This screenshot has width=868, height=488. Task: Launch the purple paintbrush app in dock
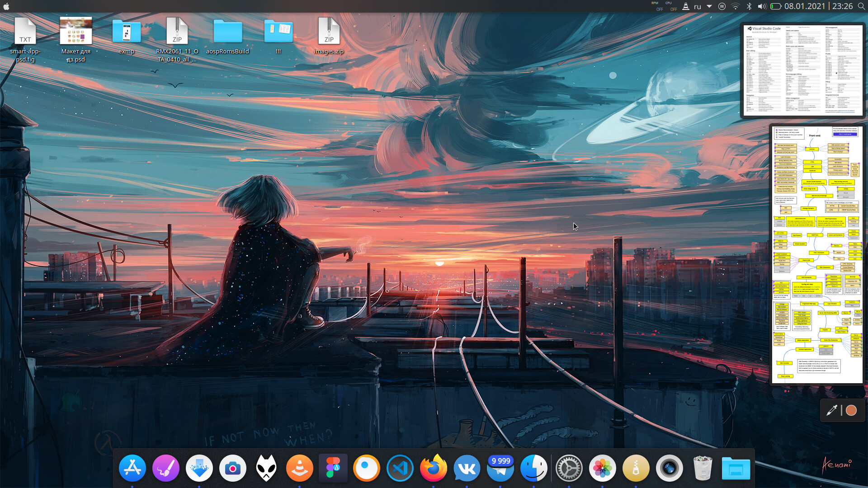[x=165, y=468]
